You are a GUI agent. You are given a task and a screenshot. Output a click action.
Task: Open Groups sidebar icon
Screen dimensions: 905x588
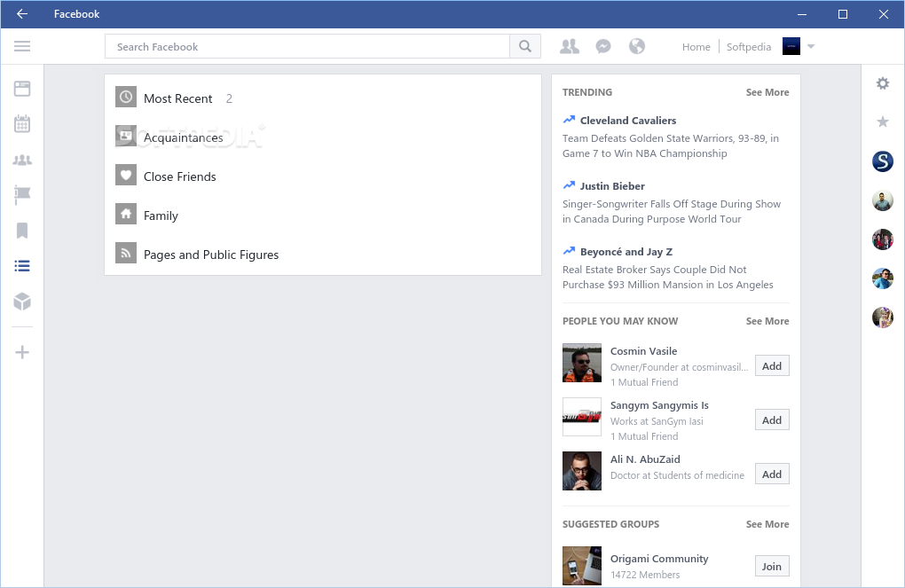click(x=22, y=160)
